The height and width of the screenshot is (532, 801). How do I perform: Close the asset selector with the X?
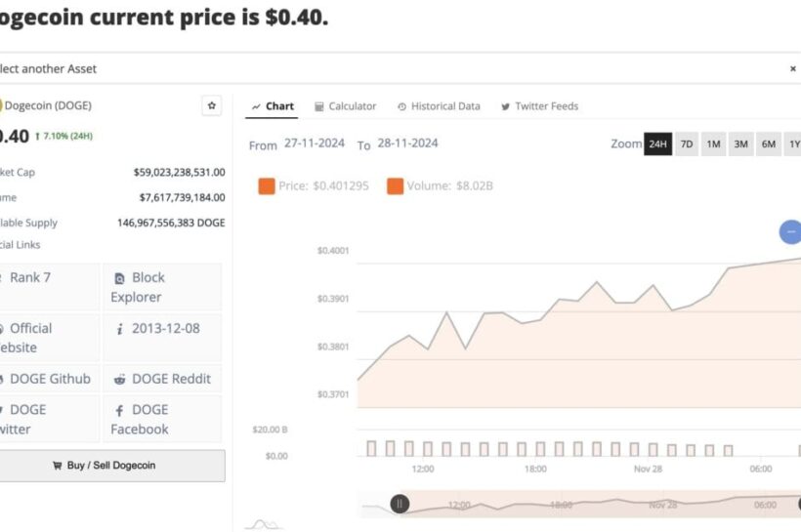pos(793,68)
